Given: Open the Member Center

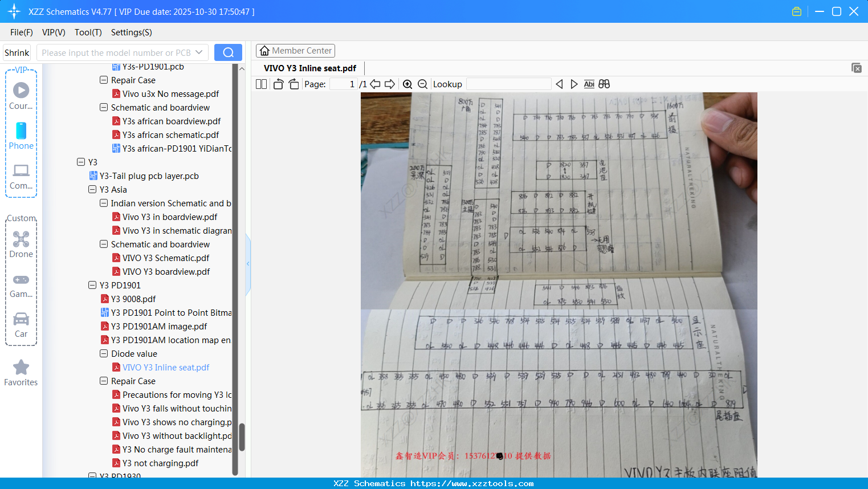Looking at the screenshot, I should click(x=295, y=51).
